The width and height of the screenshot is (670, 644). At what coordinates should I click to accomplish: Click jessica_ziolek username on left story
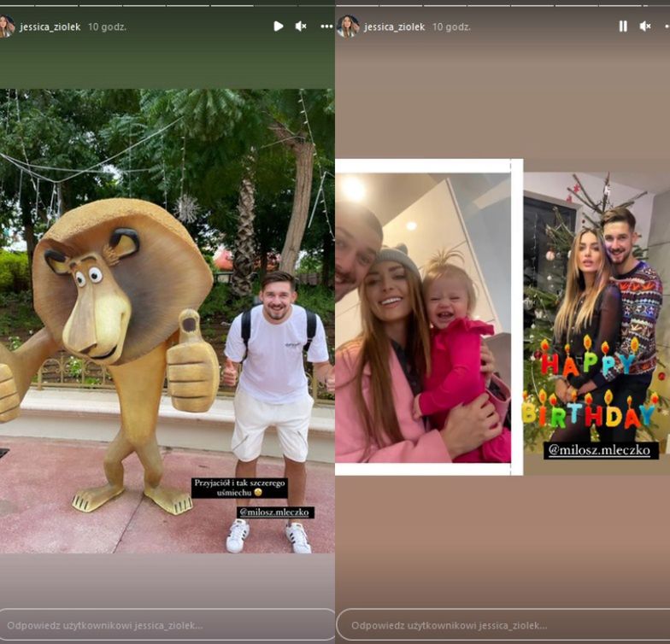point(50,27)
